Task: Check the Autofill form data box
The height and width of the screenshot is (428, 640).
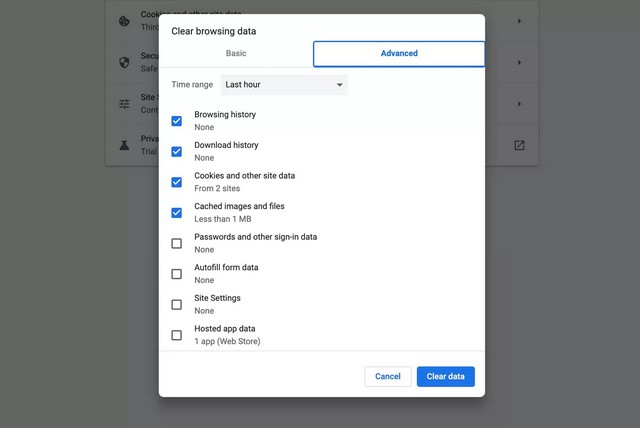Action: 177,274
